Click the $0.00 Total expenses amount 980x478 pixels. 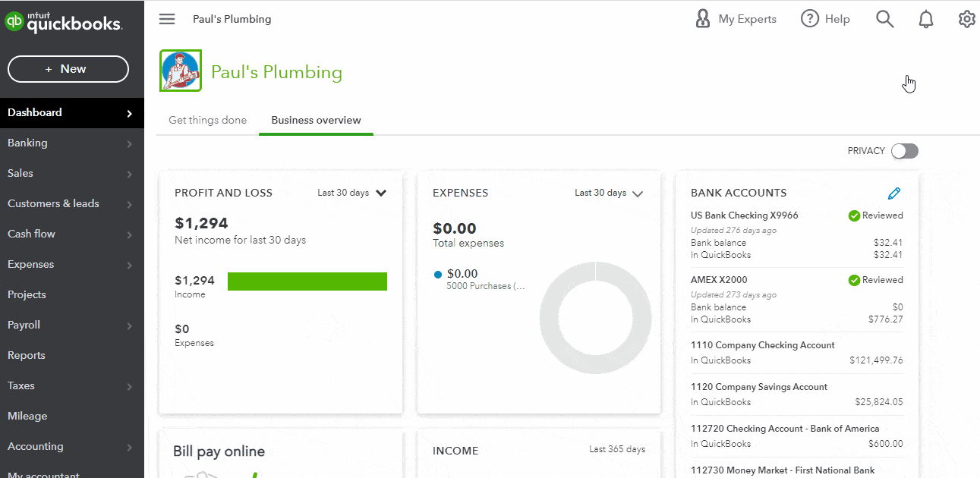pyautogui.click(x=455, y=228)
